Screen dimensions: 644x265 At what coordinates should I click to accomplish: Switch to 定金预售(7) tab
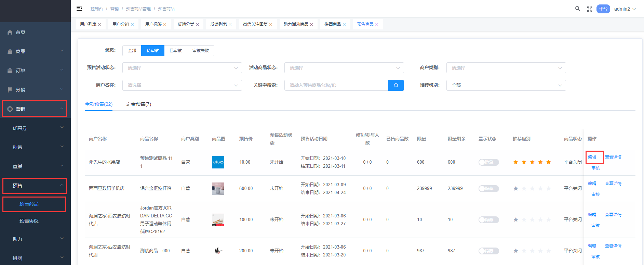click(x=138, y=104)
